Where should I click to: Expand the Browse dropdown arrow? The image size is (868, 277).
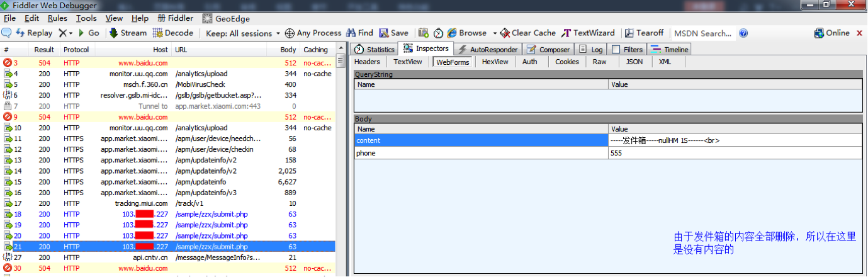point(495,33)
